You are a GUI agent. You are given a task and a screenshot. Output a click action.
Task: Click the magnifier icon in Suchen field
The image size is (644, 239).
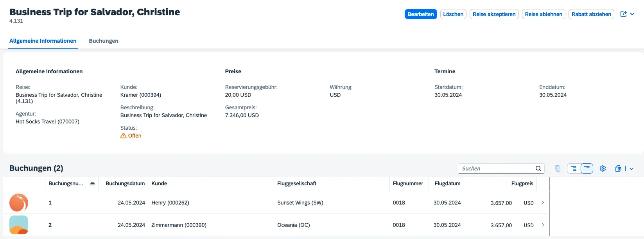[538, 168]
